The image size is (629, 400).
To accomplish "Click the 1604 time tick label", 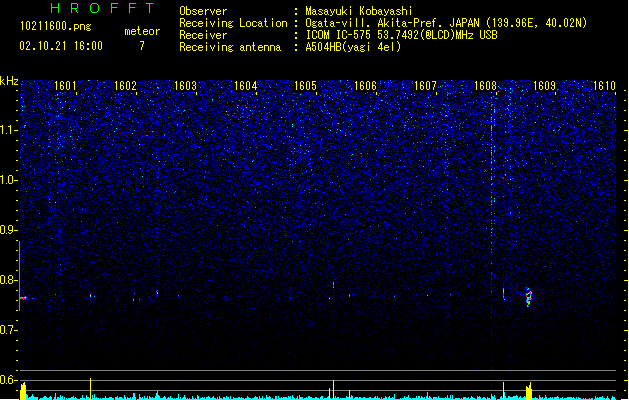I will 245,86.
